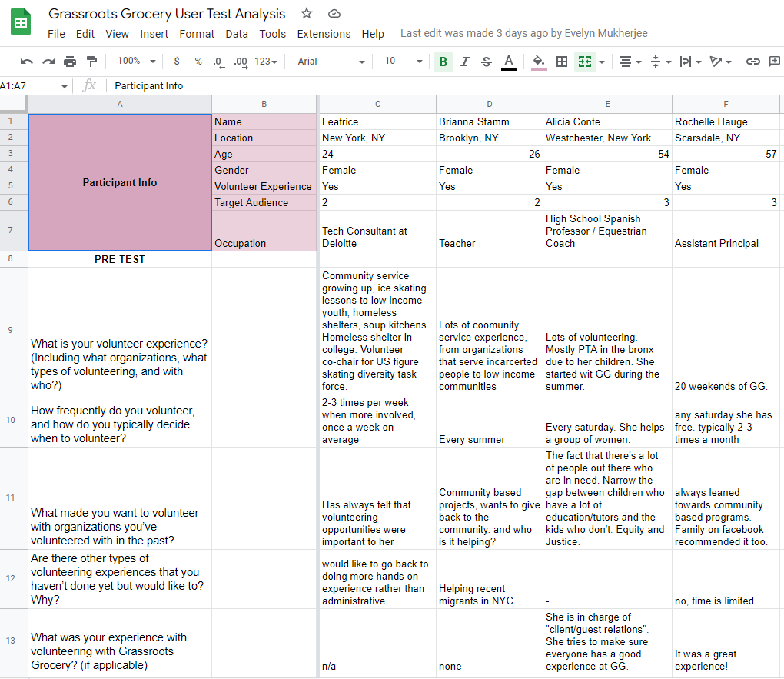Check cloud save status icon
The height and width of the screenshot is (679, 784).
coord(334,14)
